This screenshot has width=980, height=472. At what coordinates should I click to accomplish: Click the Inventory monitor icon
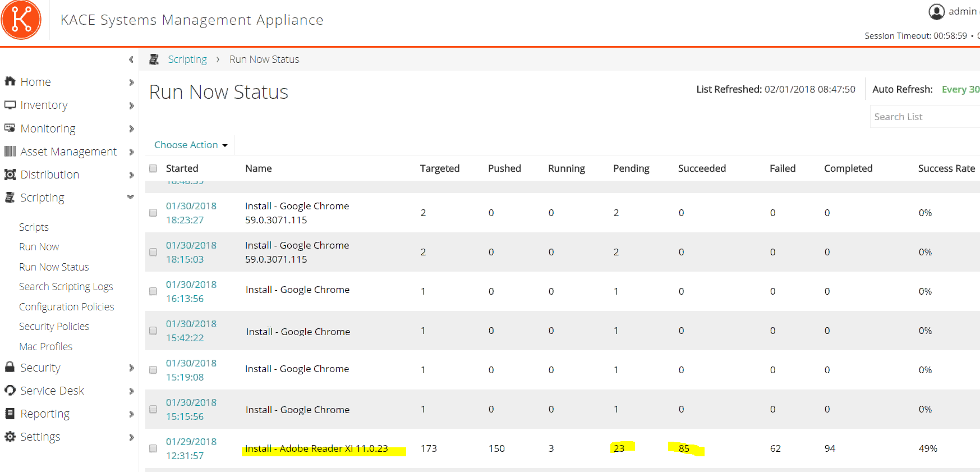pyautogui.click(x=10, y=105)
